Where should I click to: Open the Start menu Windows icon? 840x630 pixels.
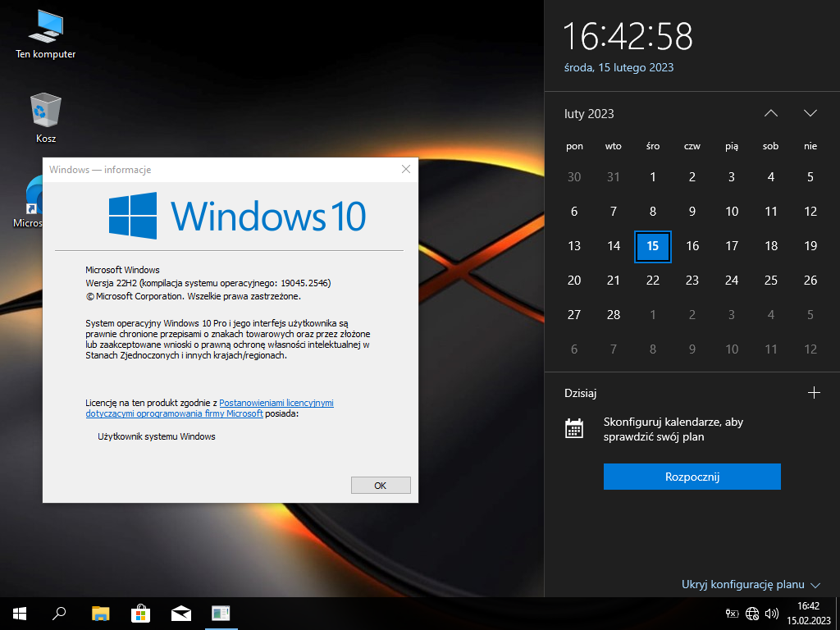[20, 613]
